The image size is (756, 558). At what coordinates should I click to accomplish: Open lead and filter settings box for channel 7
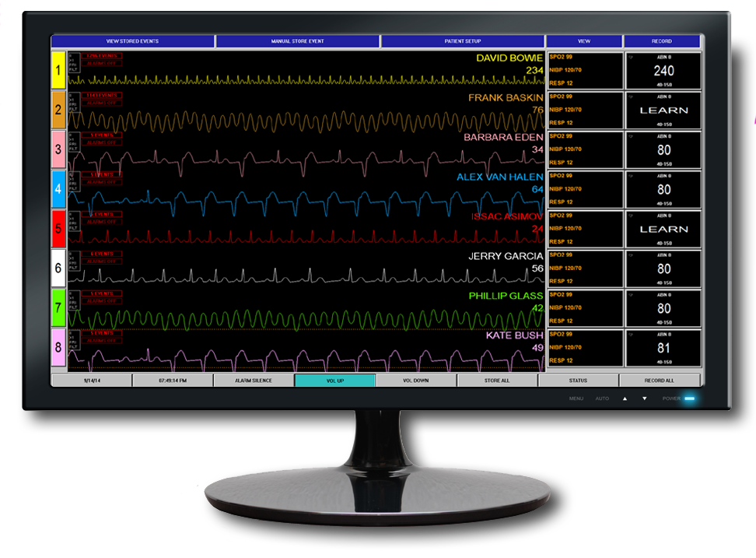[x=74, y=300]
